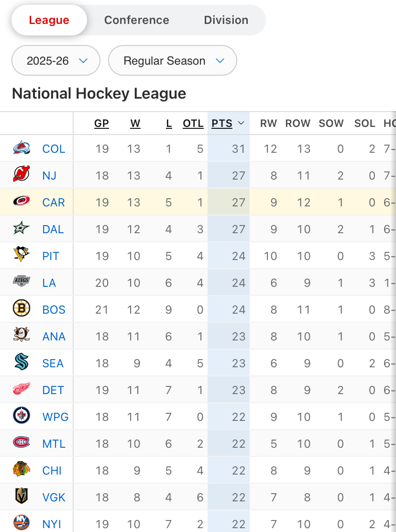Click the Seattle Kraken logo
The height and width of the screenshot is (532, 396).
point(22,363)
